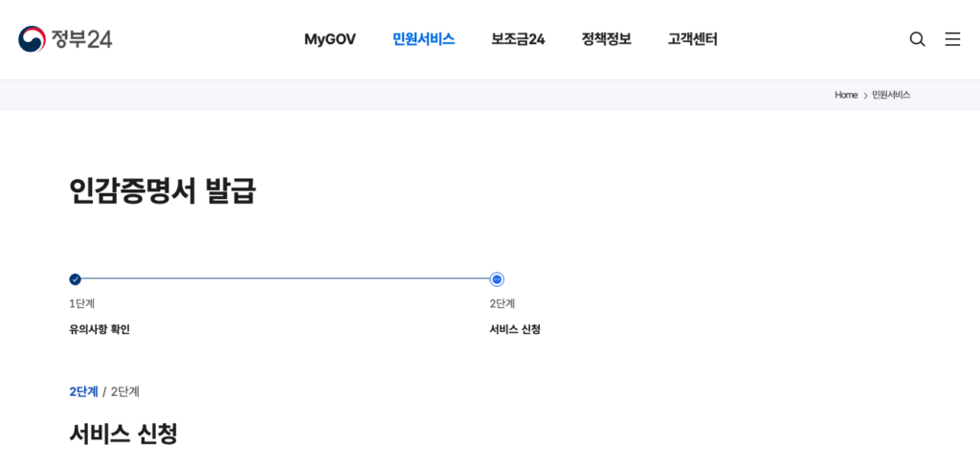Select the 서비스 신청 step label under 2단계
Viewport: 980px width, 466px height.
tap(515, 329)
